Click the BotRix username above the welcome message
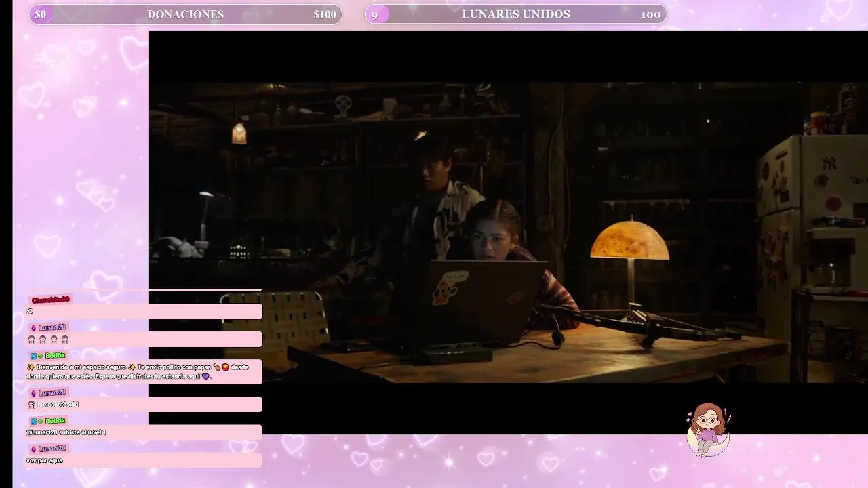 pos(56,356)
